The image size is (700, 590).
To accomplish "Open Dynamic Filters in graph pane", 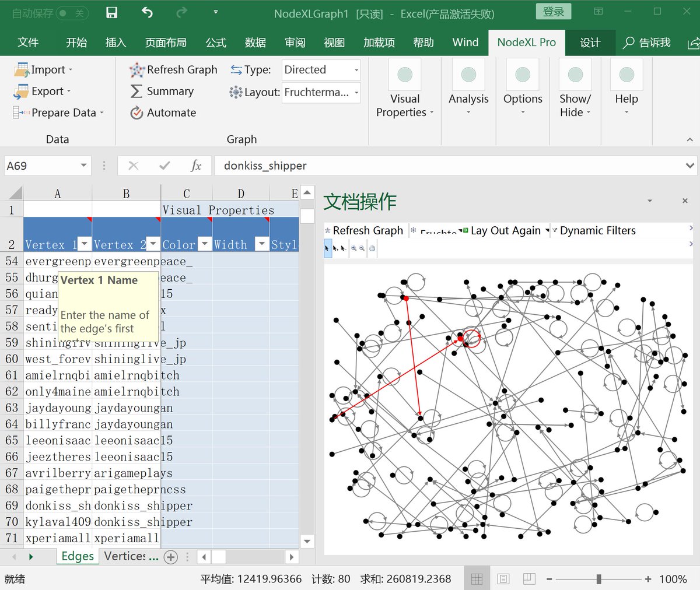I will 594,231.
